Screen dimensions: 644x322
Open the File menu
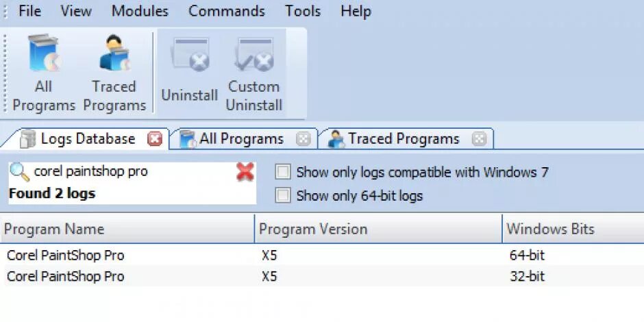(x=30, y=11)
